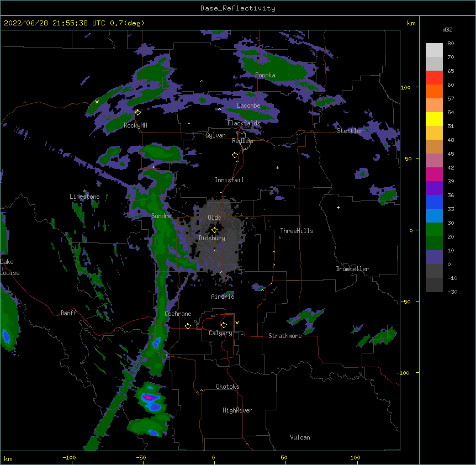Screen dimensions: 476x465
Task: Click the yellow marker west of Calgary near Cochrane
Action: click(x=188, y=326)
